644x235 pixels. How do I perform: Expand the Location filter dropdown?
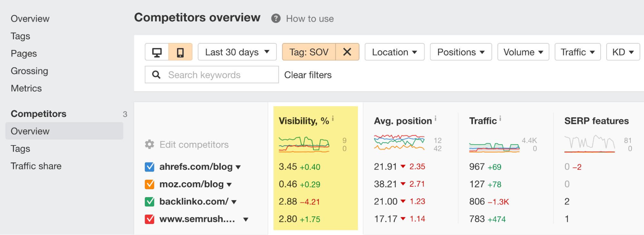394,52
